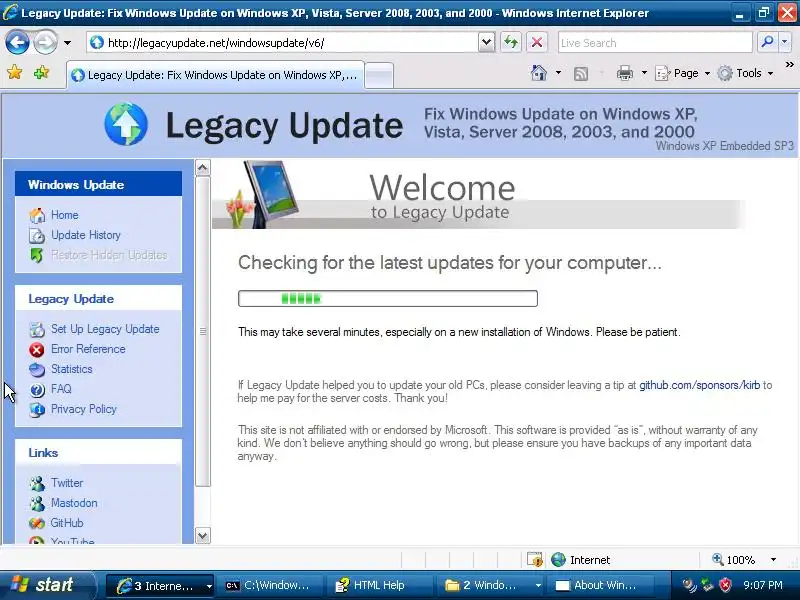The width and height of the screenshot is (800, 600).
Task: Open the Mastodon link
Action: tap(73, 503)
